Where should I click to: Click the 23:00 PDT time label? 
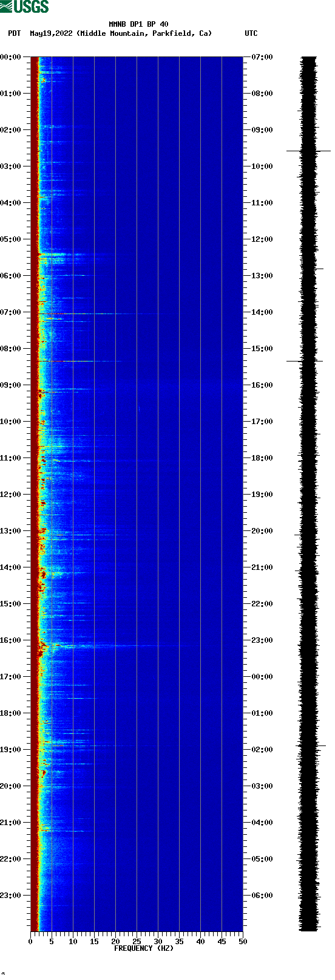pos(11,896)
